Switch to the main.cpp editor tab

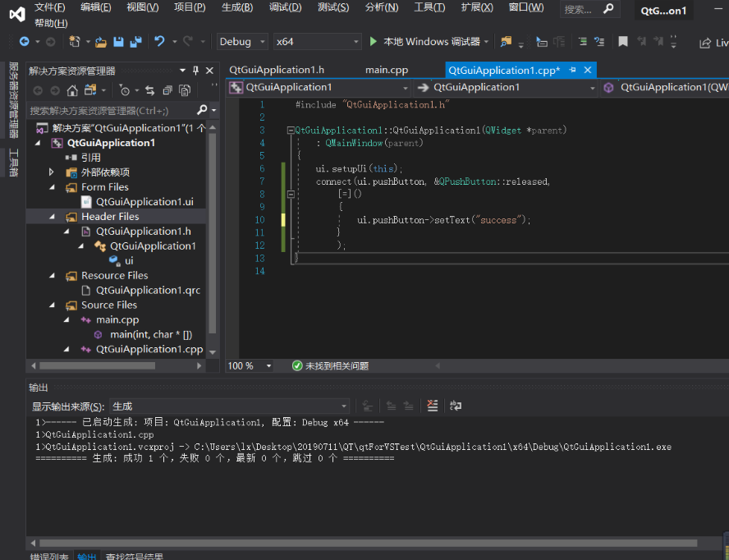pyautogui.click(x=387, y=71)
